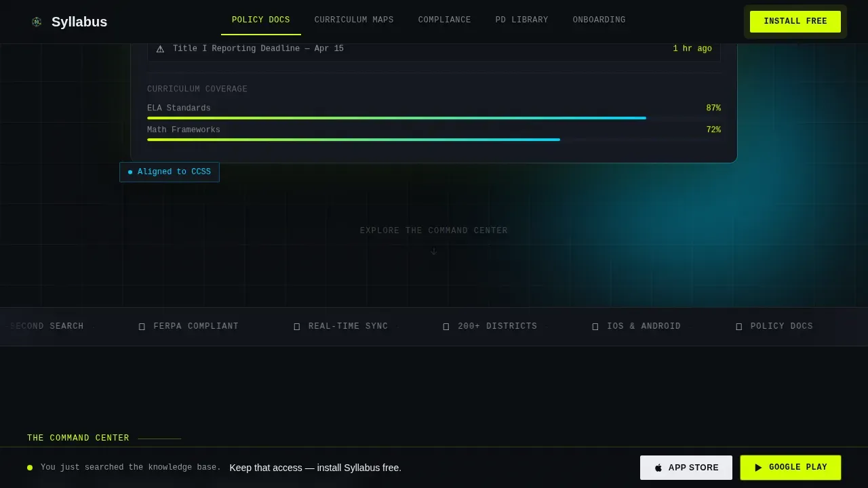Viewport: 868px width, 488px height.
Task: Click the warning triangle beside Title I deadline
Action: (160, 49)
